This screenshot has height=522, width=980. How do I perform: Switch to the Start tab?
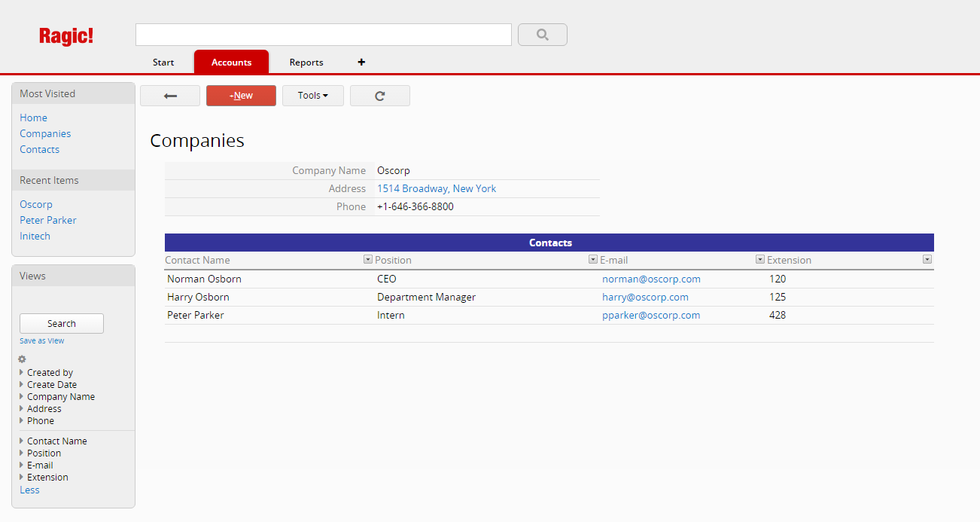[x=163, y=63]
